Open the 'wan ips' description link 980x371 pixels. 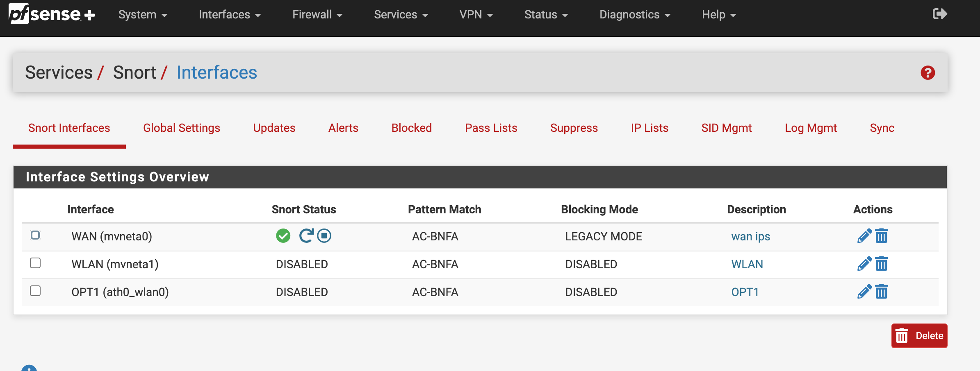750,236
